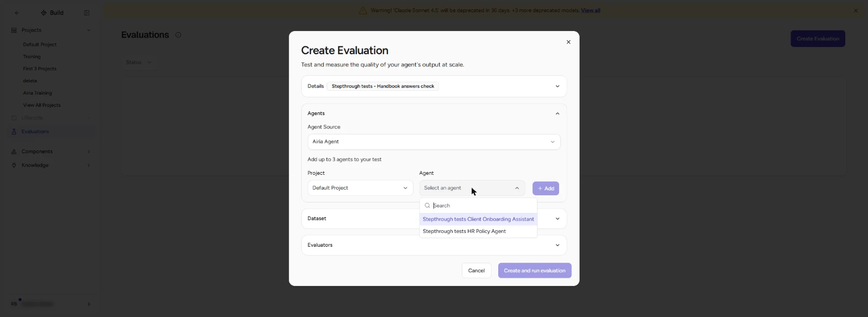Open First 3 Projects in the sidebar
The width and height of the screenshot is (868, 317).
(x=40, y=69)
